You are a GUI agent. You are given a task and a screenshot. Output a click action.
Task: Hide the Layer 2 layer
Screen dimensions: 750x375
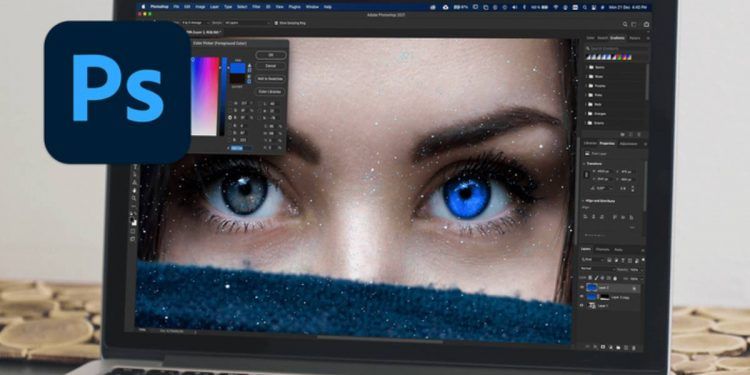coord(582,287)
